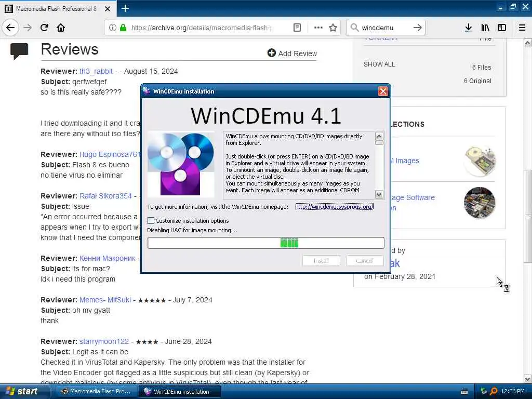Bookmark this page with the star icon

(333, 28)
